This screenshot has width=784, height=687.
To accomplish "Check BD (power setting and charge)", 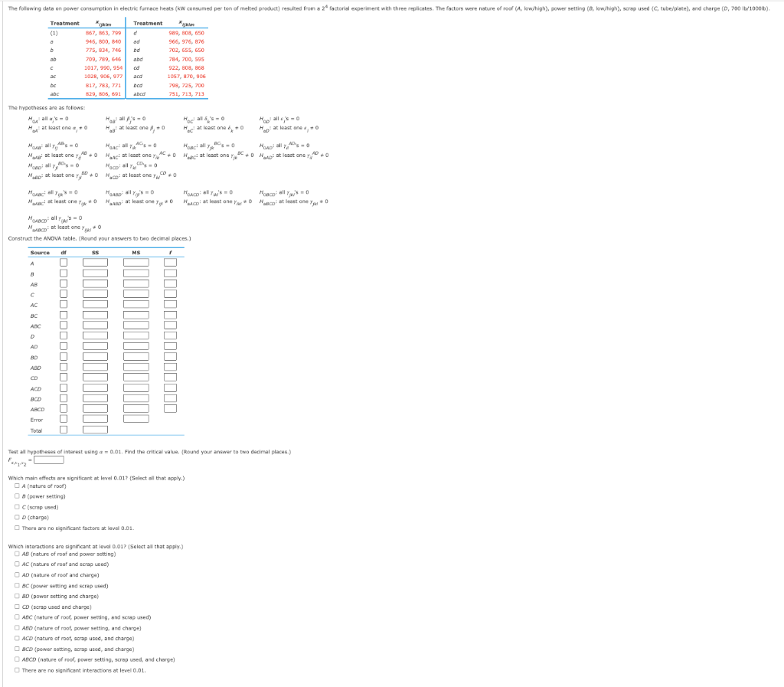I will coord(17,596).
